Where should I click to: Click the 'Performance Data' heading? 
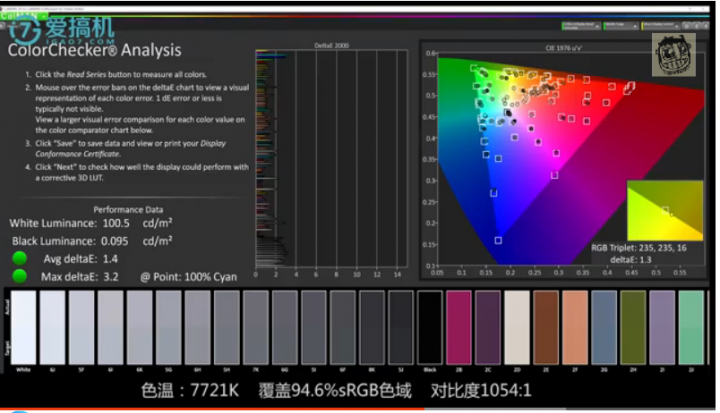[x=128, y=209]
